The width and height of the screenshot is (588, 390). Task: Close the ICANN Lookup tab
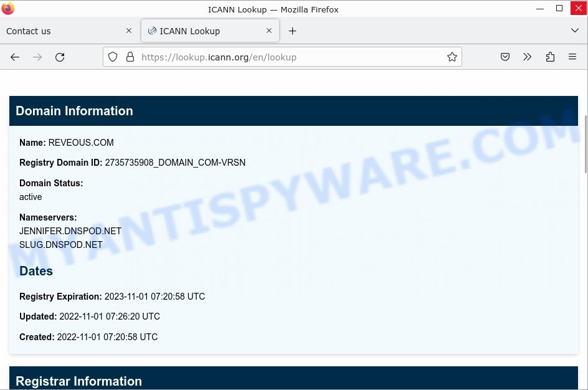(x=269, y=31)
